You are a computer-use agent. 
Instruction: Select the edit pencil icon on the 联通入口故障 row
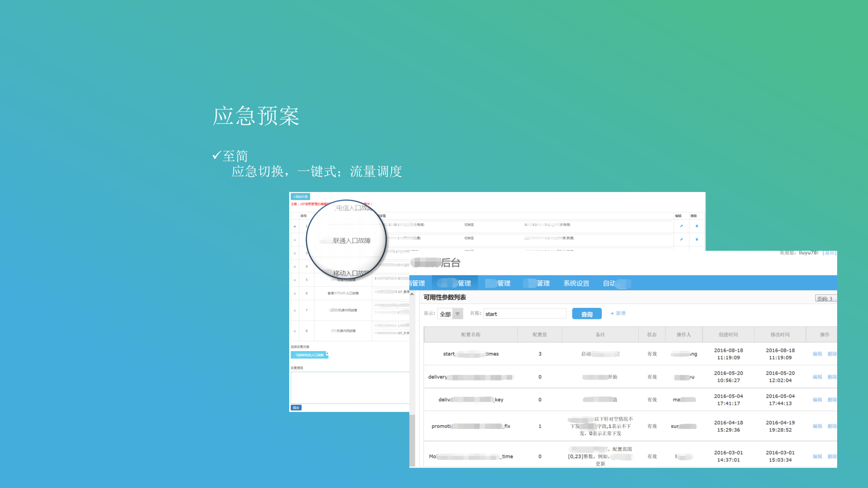(x=681, y=239)
